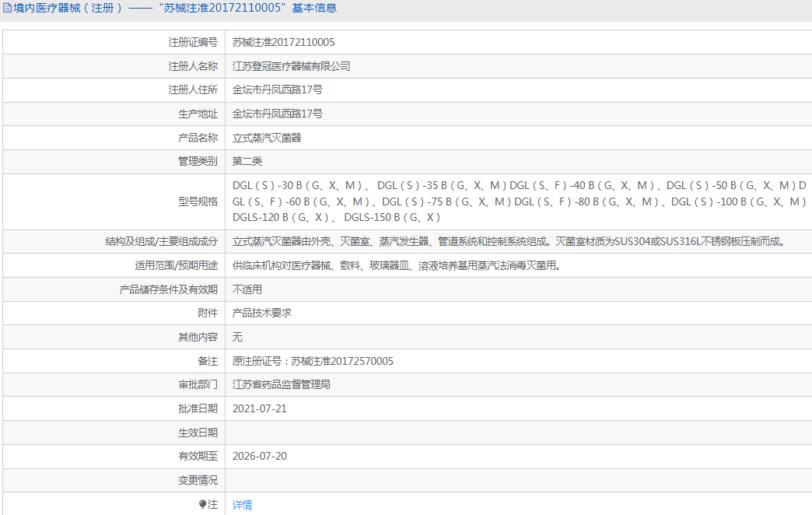Click the 适用范围/预期用途 label
Screen dimensions: 812x515
(176, 265)
